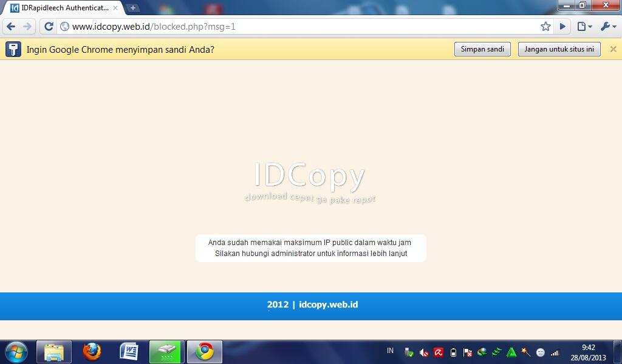Click Jangan untuk situs ini button
This screenshot has height=364, width=622.
(x=559, y=49)
